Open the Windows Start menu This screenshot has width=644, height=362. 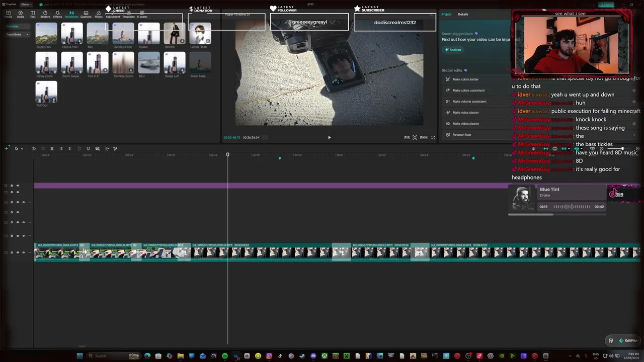79,356
